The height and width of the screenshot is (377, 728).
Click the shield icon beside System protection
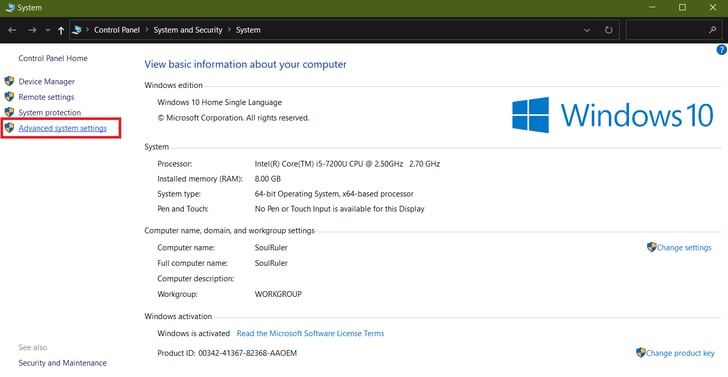coord(9,112)
